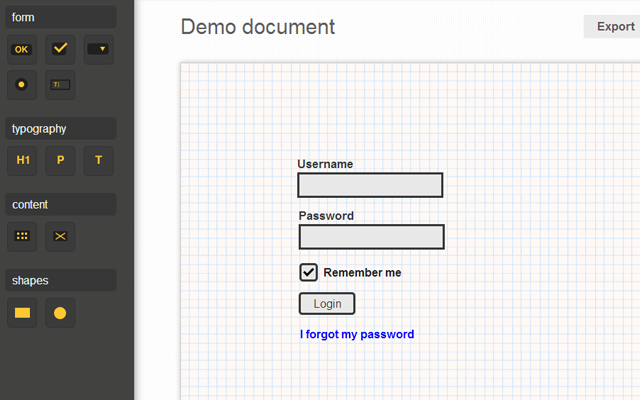
Task: Insert a P paragraph element
Action: (60, 160)
